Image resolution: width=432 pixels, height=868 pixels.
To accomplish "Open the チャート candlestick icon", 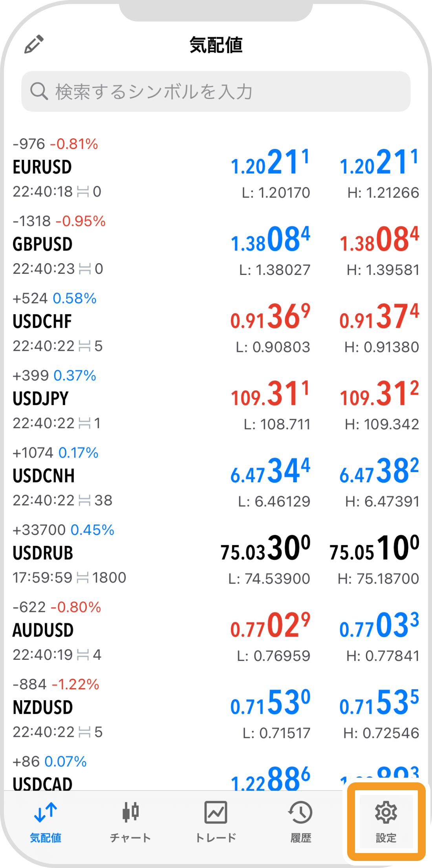I will (x=130, y=813).
